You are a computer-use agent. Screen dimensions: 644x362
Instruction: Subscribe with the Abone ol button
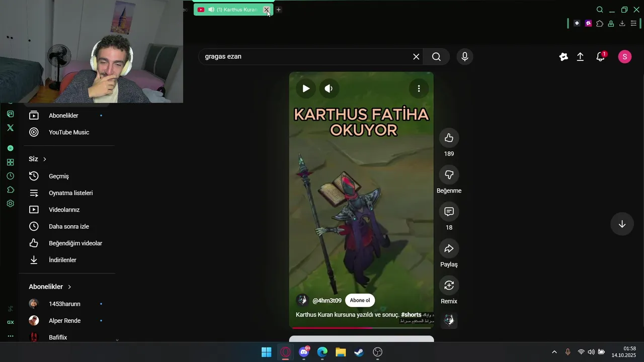coord(360,301)
